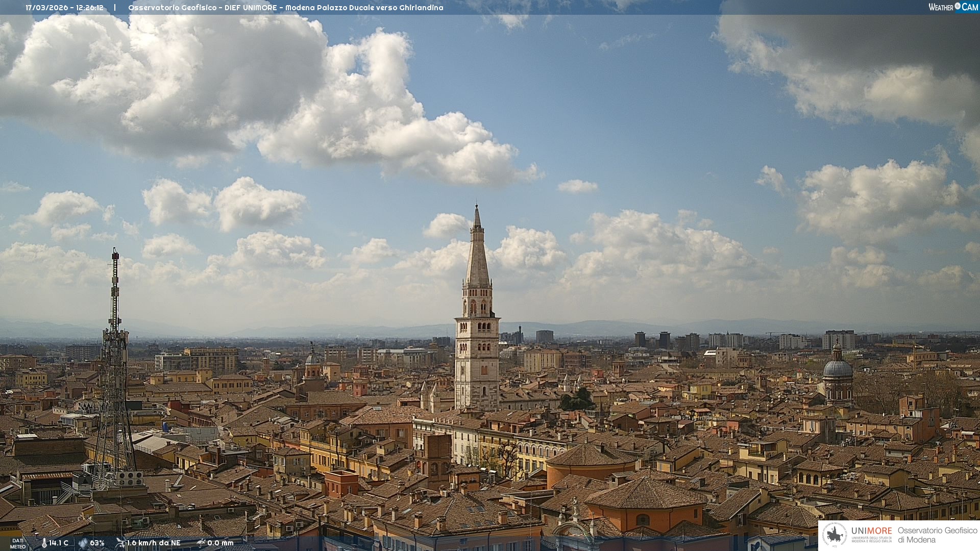Click the rain umbrella precipitation icon
The width and height of the screenshot is (980, 551).
coord(201,543)
